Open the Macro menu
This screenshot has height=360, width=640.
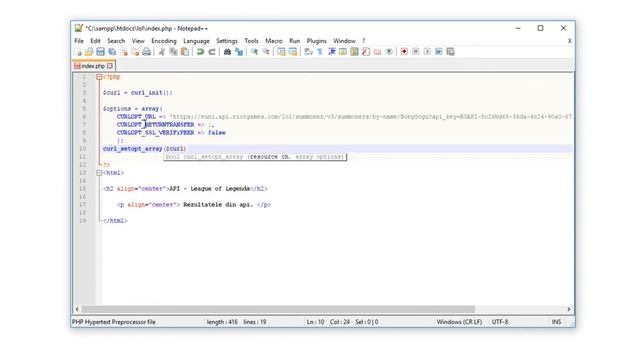[273, 41]
